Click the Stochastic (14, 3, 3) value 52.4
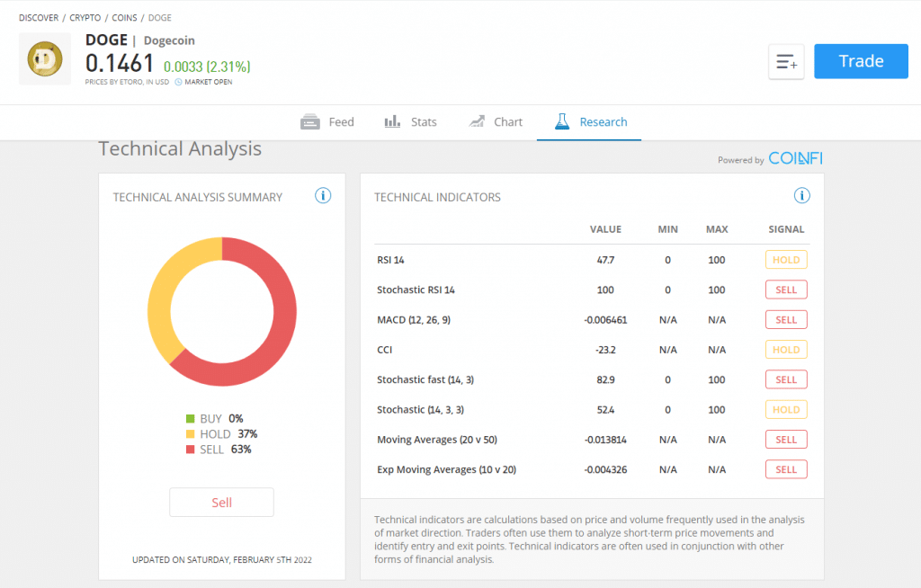Viewport: 921px width, 588px height. coord(605,409)
